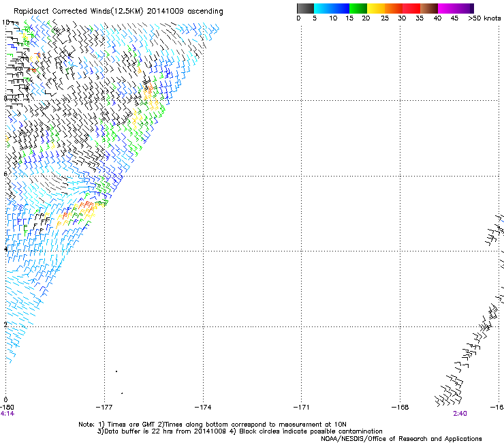This screenshot has height=443, width=504.
Task: Click the note 'Data buffer is 22 hrs'
Action: tap(139, 431)
